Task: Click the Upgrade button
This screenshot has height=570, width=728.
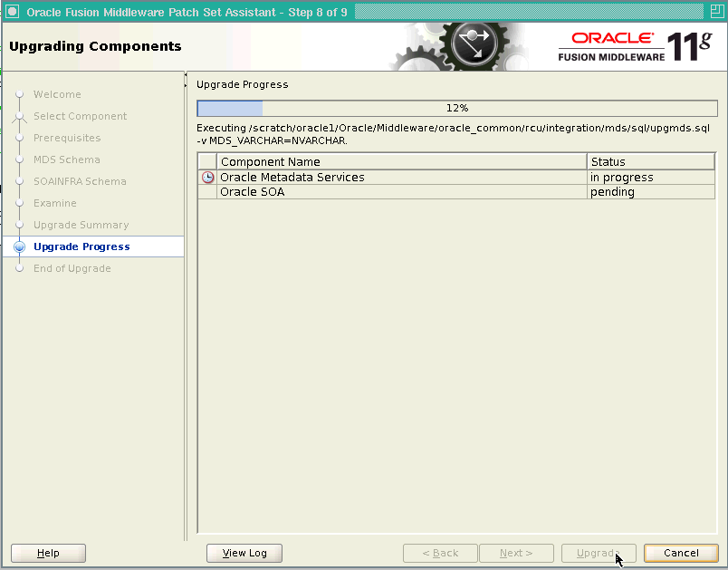Action: point(599,553)
